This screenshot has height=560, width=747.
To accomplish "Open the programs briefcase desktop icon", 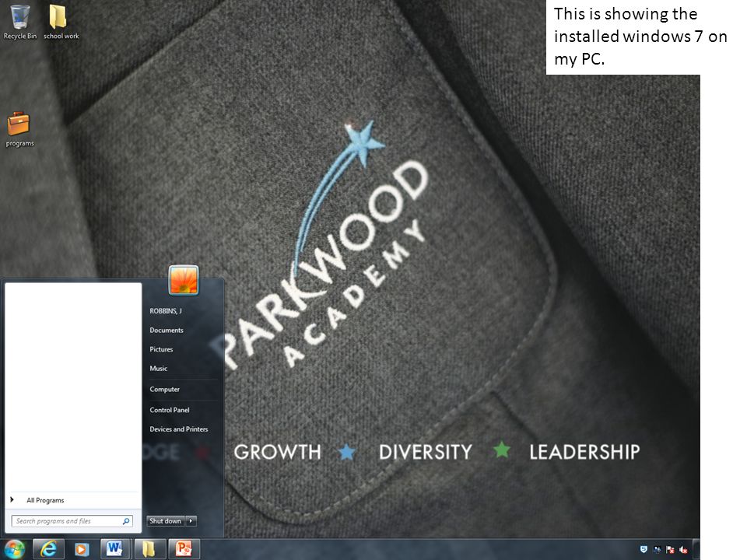I will click(x=19, y=130).
